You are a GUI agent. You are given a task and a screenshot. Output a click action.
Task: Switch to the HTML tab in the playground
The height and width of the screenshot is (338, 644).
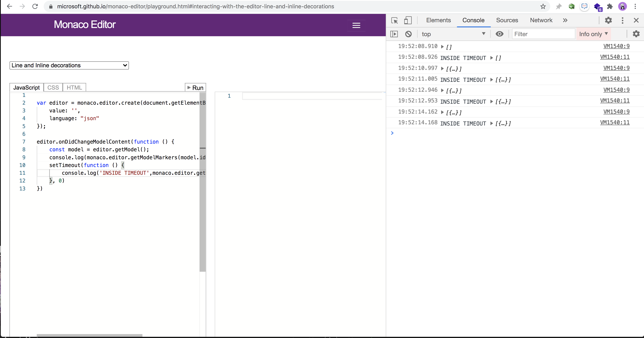click(x=74, y=87)
